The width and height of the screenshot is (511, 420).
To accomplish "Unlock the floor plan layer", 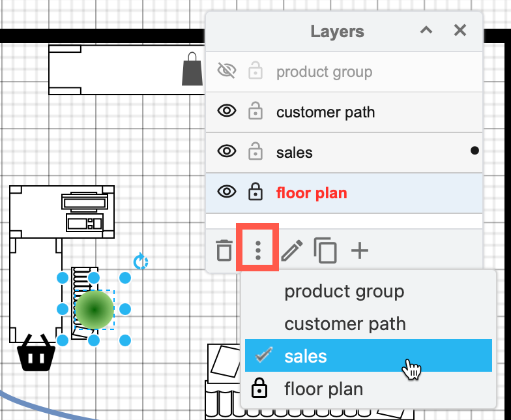I will pos(255,192).
